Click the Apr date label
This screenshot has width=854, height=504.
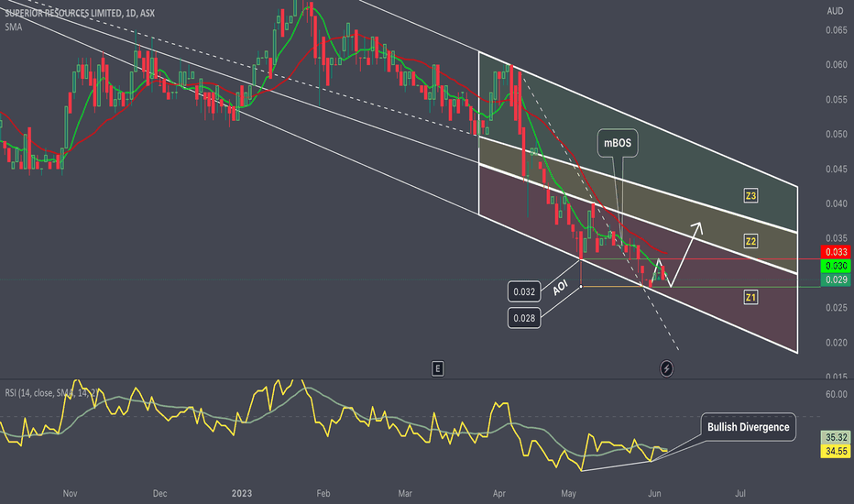pos(498,494)
